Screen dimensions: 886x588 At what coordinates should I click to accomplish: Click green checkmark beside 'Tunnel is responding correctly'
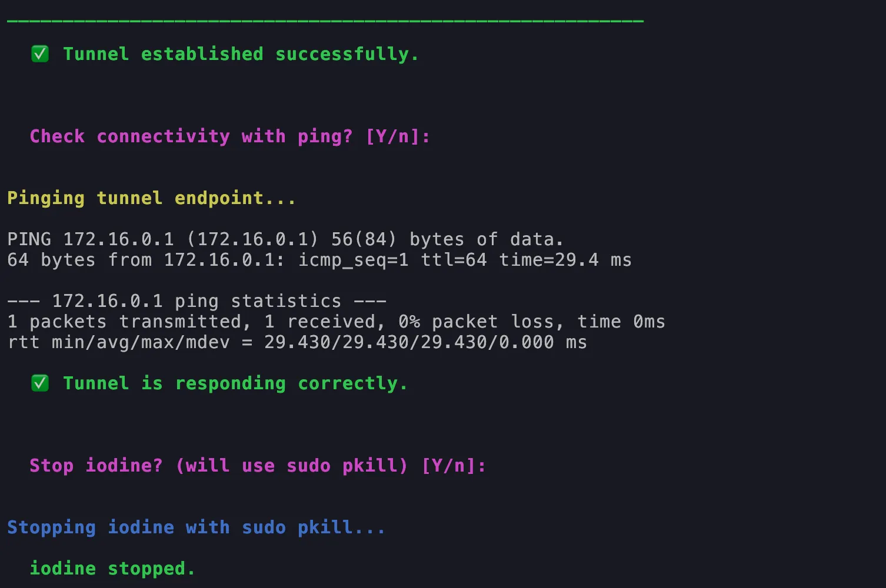pyautogui.click(x=40, y=383)
